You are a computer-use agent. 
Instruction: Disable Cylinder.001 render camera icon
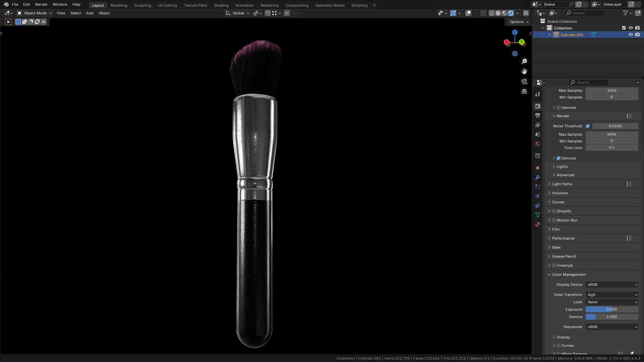[x=638, y=35]
